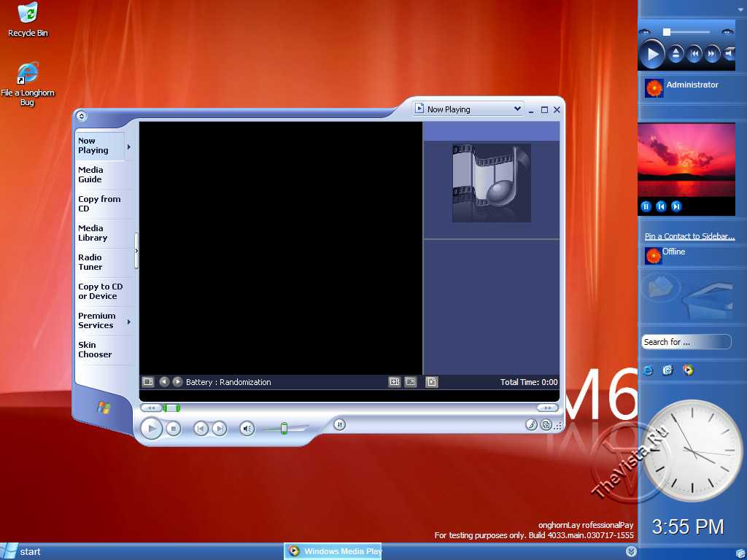Viewport: 747px width, 560px height.
Task: Click the album art placeholder thumbnail
Action: tap(491, 183)
